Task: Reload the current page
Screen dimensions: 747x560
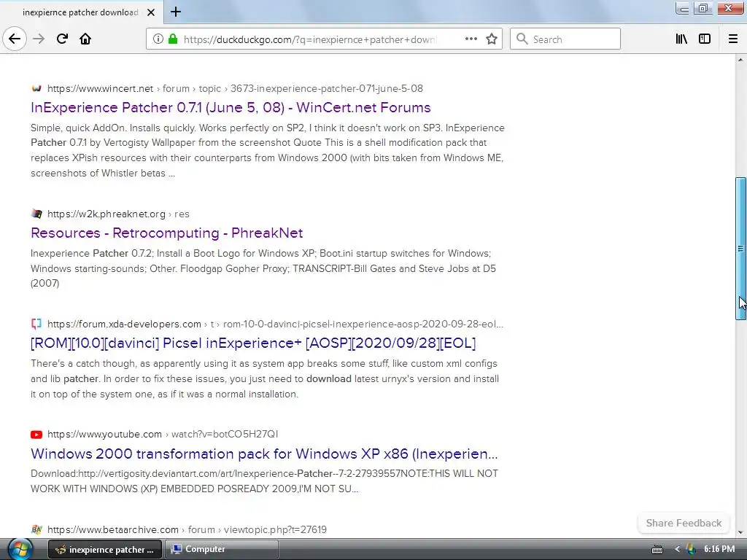Action: (x=62, y=39)
